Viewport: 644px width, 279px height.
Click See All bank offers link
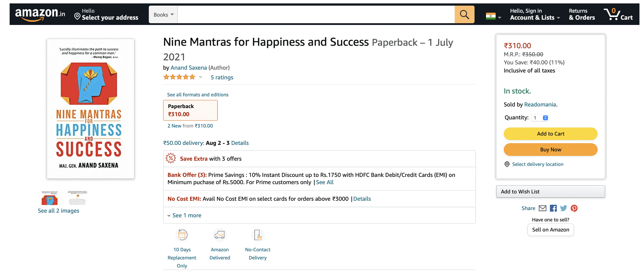(x=325, y=182)
